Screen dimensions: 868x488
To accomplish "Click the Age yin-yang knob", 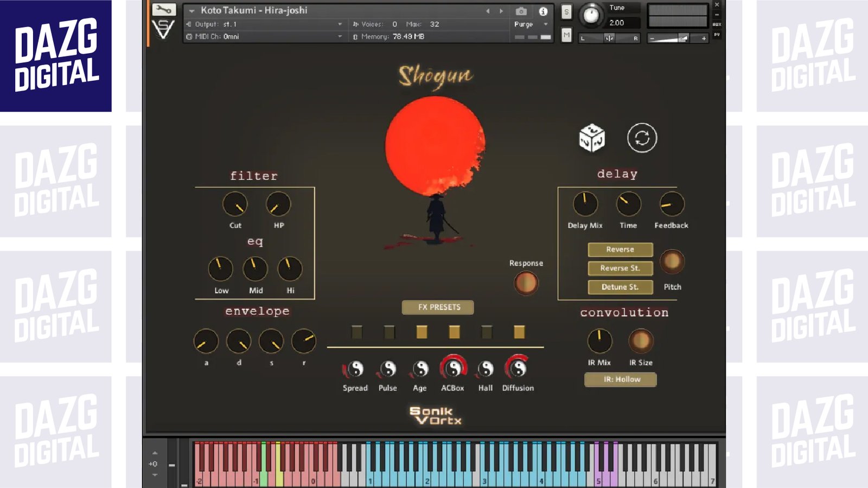I will tap(420, 369).
